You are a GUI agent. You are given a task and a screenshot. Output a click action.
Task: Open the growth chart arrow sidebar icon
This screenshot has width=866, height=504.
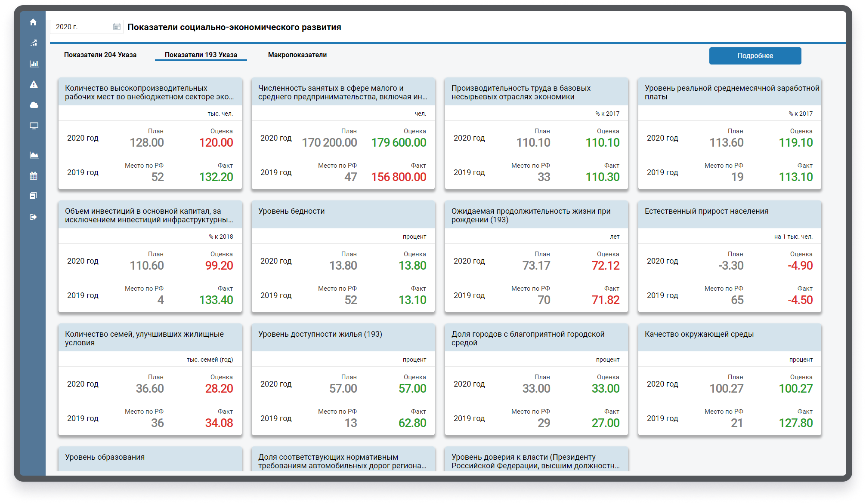tap(34, 43)
